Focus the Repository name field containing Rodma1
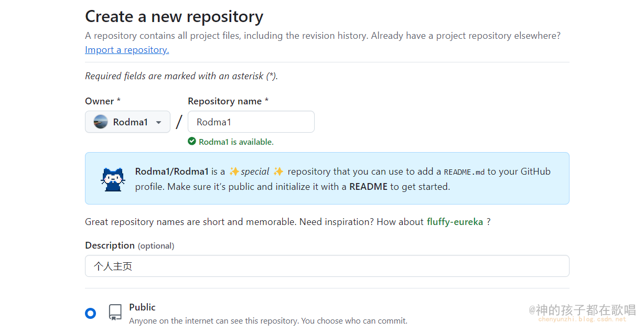Image resolution: width=644 pixels, height=332 pixels. [x=251, y=122]
